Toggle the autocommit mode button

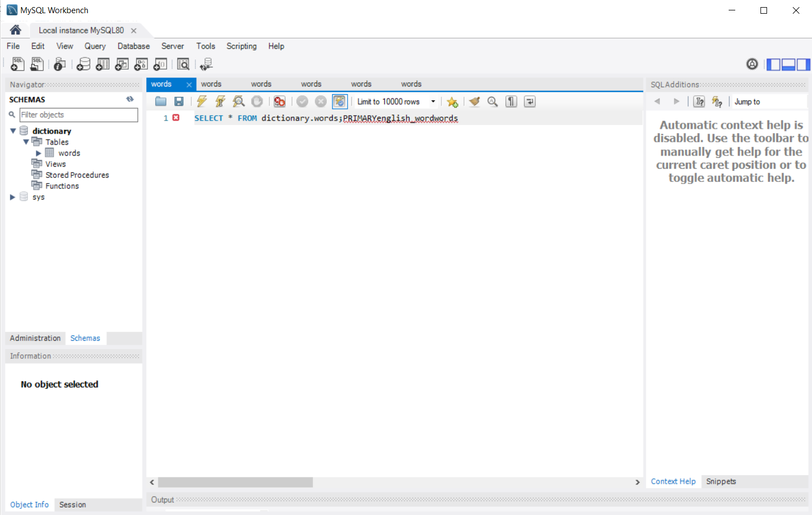[340, 101]
